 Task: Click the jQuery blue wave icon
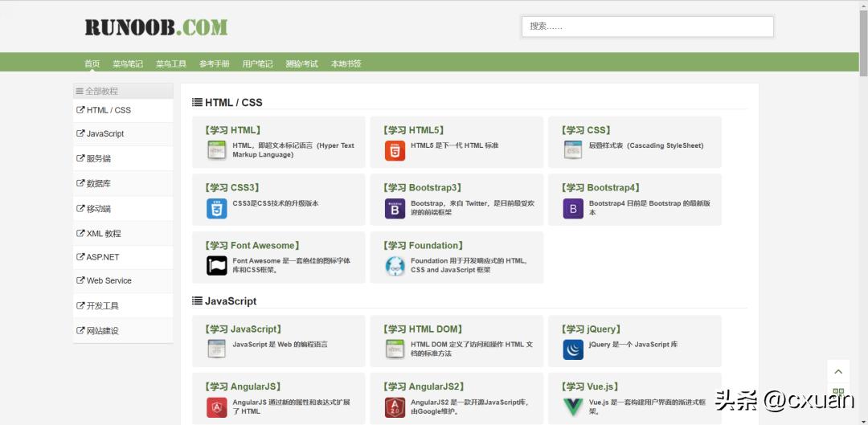click(x=573, y=349)
